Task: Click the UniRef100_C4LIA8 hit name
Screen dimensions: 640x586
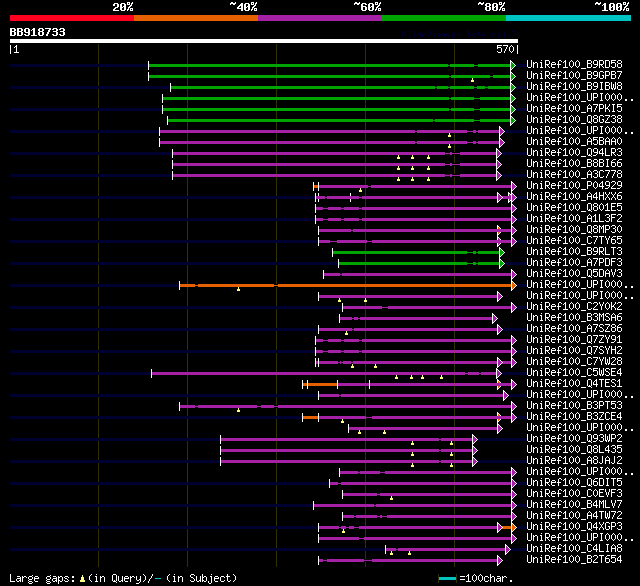Action: pos(574,549)
